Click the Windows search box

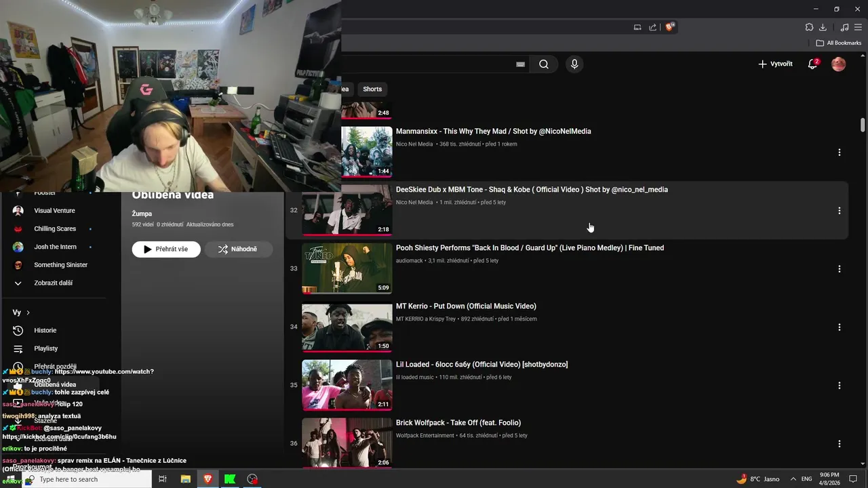pos(87,479)
